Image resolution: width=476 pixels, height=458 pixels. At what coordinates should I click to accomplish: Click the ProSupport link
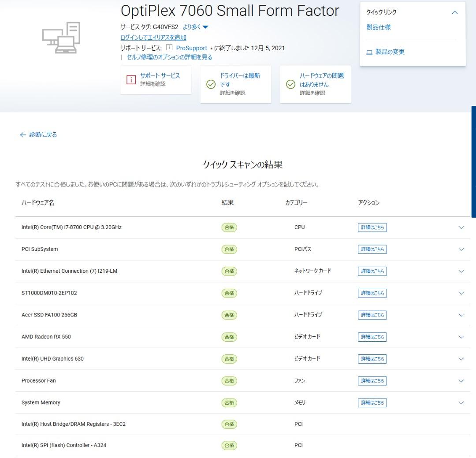[191, 48]
